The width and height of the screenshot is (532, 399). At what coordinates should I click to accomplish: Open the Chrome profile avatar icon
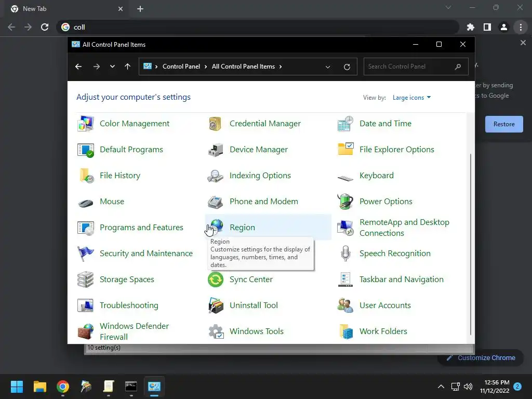pos(503,27)
